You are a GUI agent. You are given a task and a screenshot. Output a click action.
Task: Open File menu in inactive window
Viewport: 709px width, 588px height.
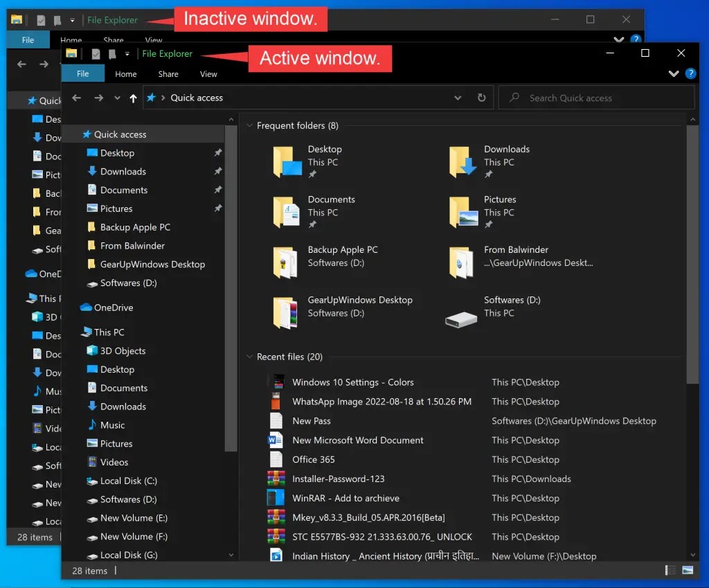[28, 39]
